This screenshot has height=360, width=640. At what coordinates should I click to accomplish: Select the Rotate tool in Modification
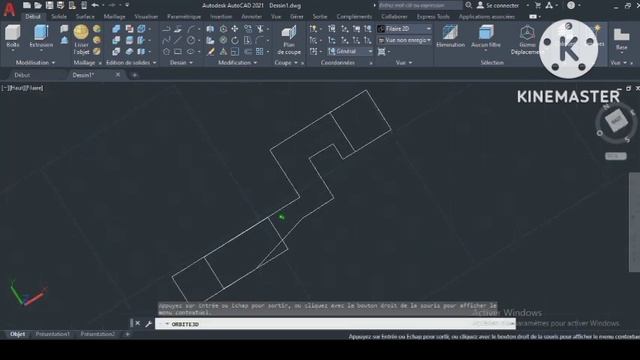[x=235, y=40]
